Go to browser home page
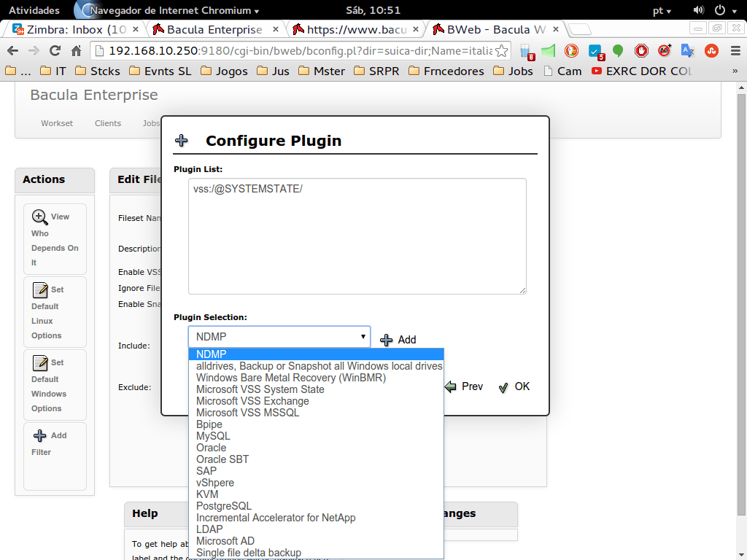The image size is (747, 560). pyautogui.click(x=76, y=50)
